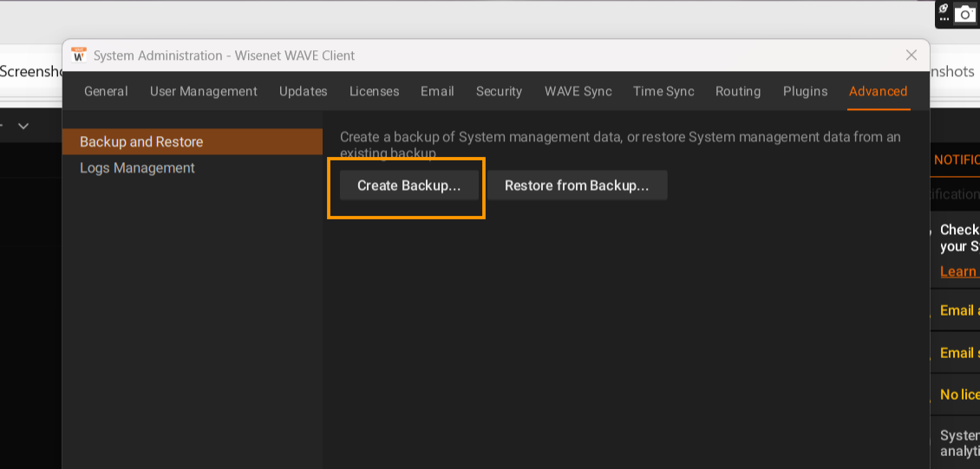The image size is (980, 469).
Task: Open the Learn link in notifications
Action: tap(959, 271)
